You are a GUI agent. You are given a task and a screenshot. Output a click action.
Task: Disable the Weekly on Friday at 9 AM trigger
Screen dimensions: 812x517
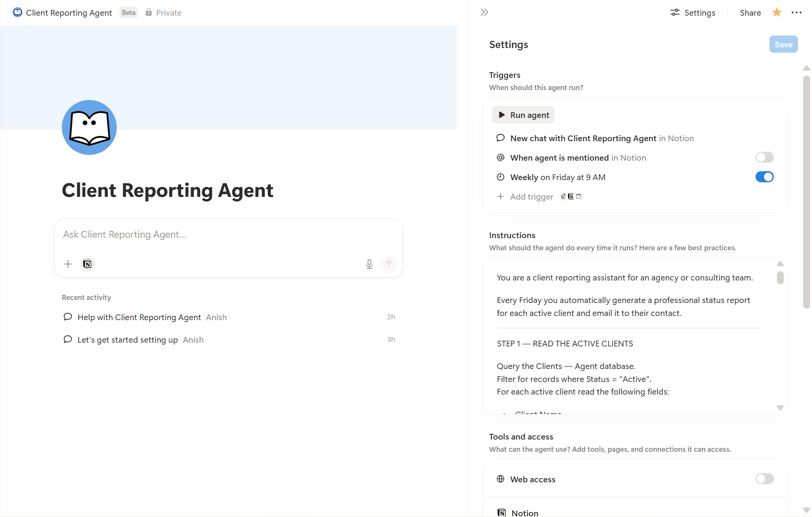(x=764, y=177)
